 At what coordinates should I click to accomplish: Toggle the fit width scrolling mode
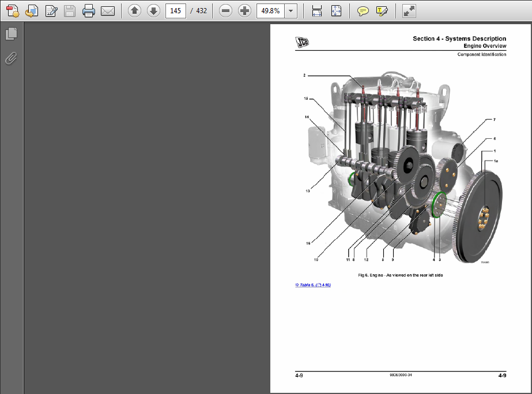(x=316, y=10)
